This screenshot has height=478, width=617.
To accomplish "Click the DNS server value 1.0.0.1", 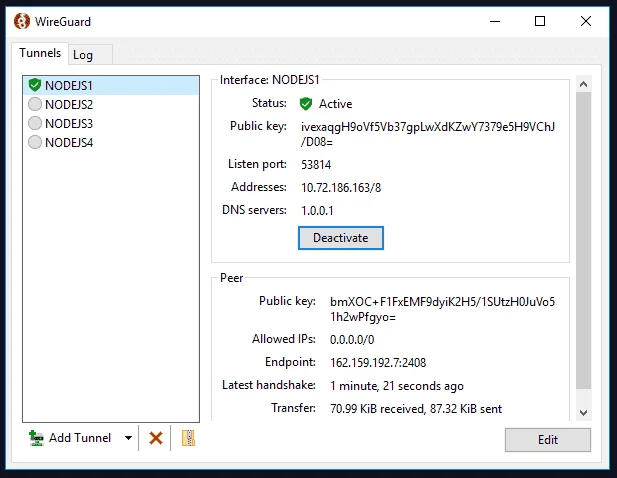I will point(317,211).
